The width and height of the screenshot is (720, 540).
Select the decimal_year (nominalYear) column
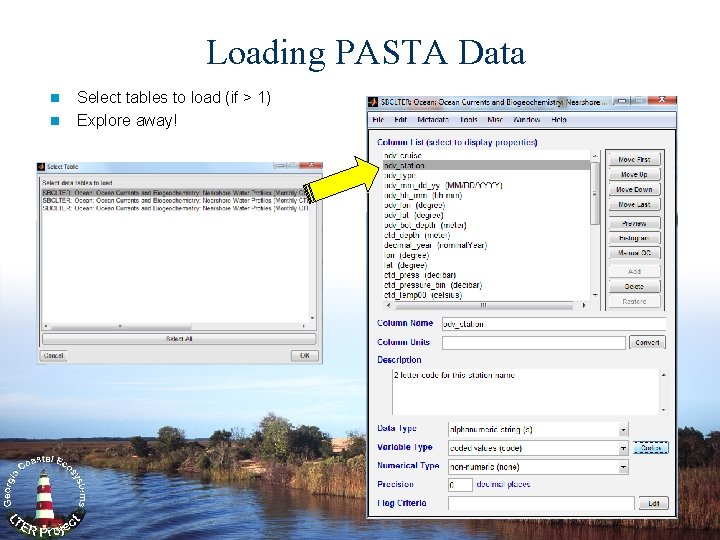(x=487, y=245)
